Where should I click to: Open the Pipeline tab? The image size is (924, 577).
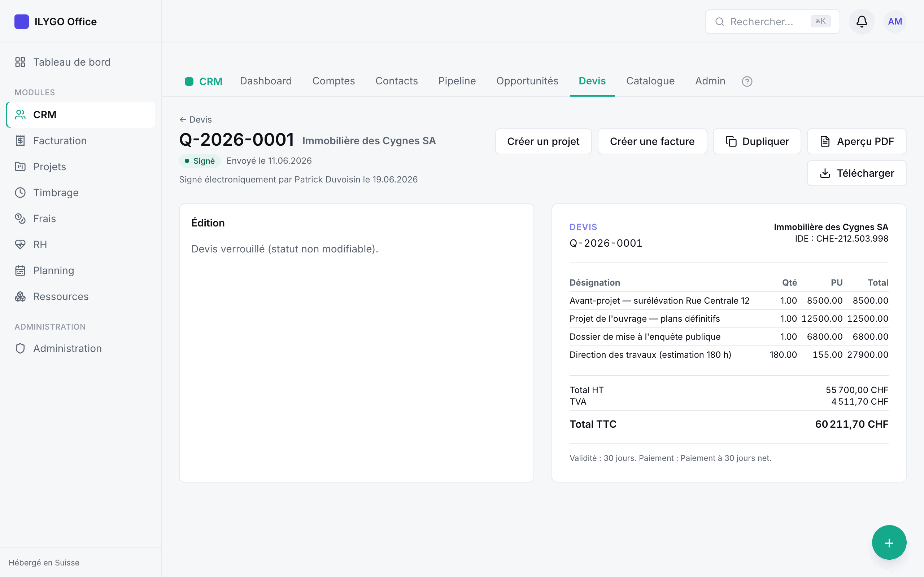tap(457, 81)
